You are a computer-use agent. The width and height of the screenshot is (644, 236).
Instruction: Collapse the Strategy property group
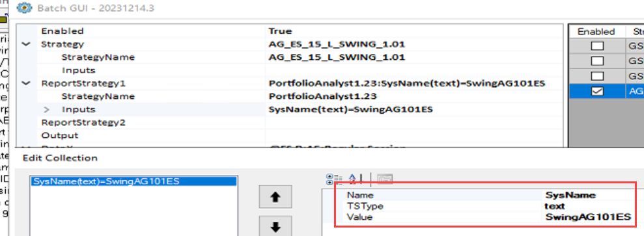pyautogui.click(x=26, y=44)
